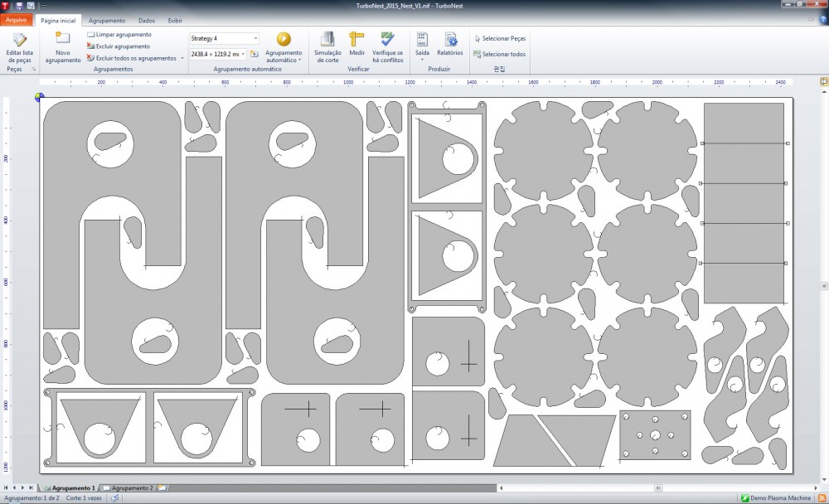829x504 pixels.
Task: Click Demo Plasma Machine in status bar
Action: click(x=776, y=498)
